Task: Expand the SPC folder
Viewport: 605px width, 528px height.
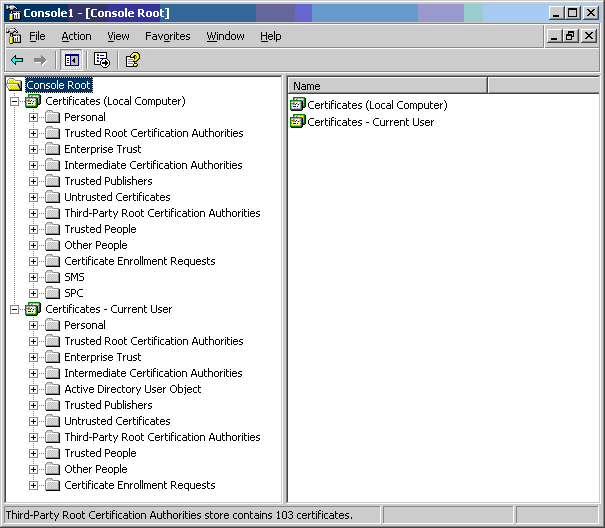Action: point(33,293)
